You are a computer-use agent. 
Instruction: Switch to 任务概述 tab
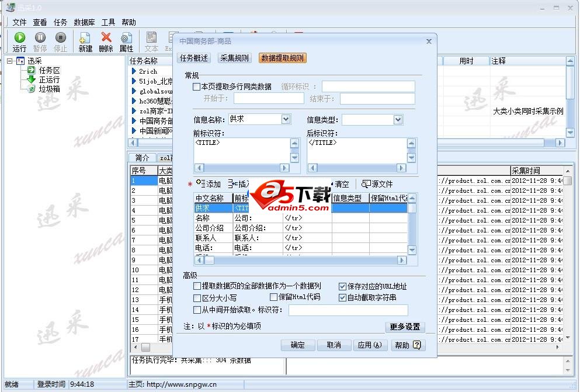pyautogui.click(x=194, y=58)
